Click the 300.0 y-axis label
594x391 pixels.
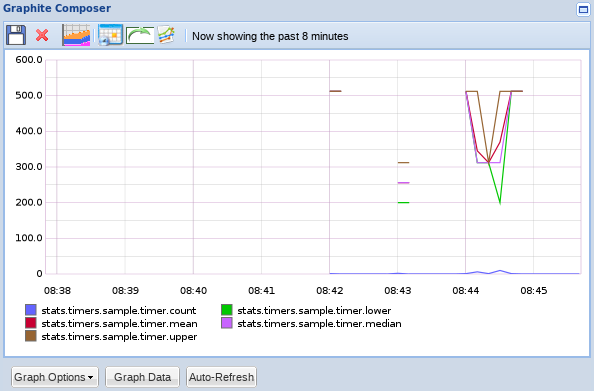(x=29, y=167)
